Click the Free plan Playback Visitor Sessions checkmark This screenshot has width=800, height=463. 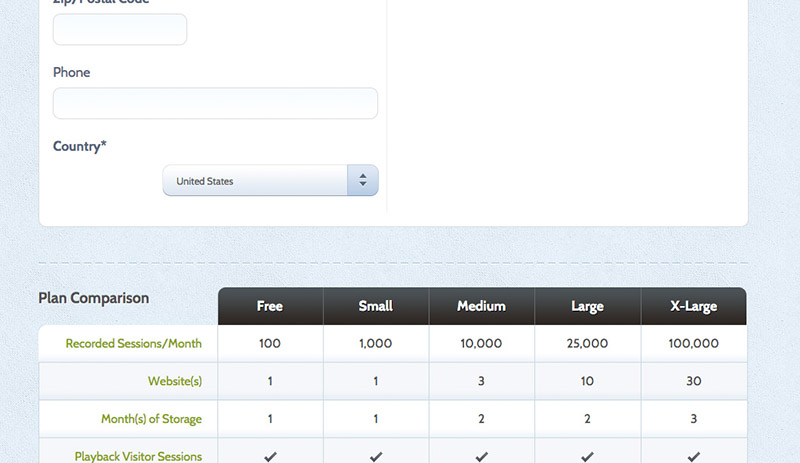point(270,456)
